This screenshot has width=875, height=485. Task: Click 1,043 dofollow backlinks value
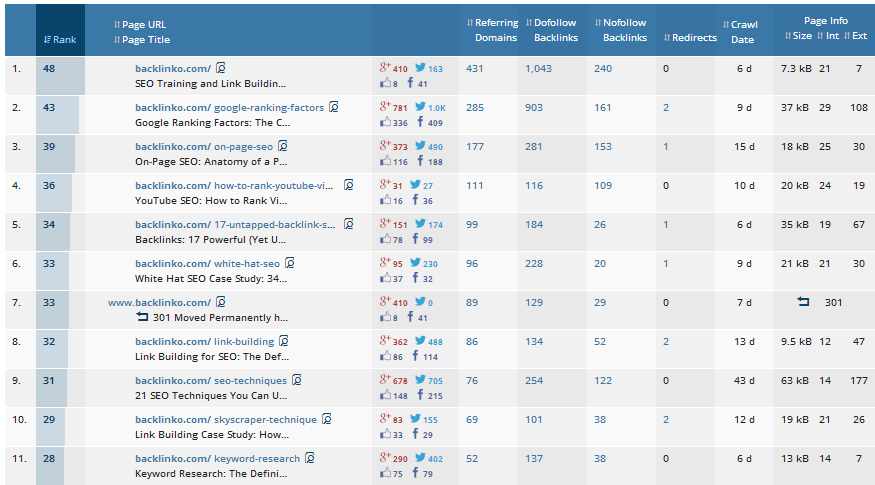click(x=539, y=69)
